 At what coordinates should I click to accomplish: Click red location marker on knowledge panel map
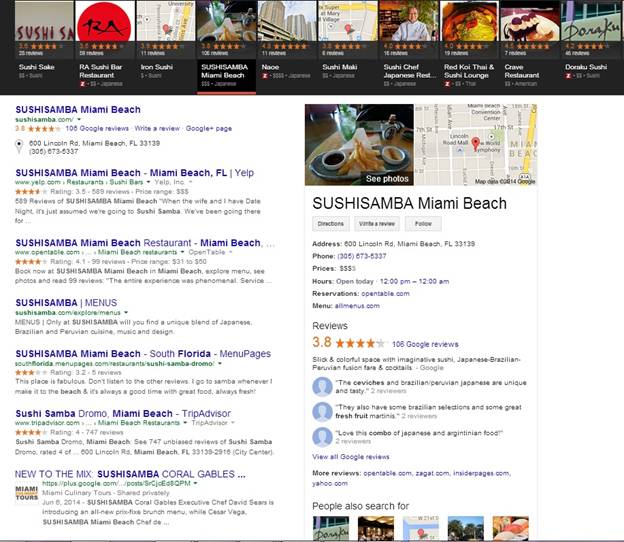click(x=475, y=143)
